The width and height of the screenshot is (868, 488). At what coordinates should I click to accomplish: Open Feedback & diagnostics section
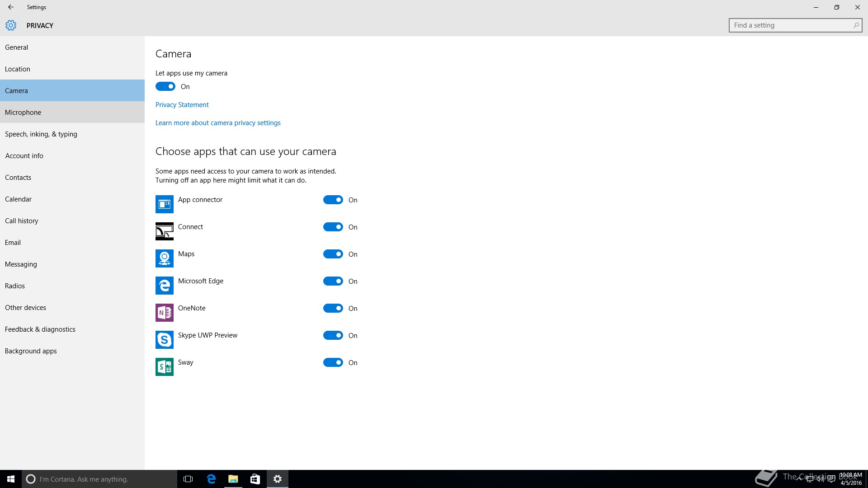pos(72,329)
